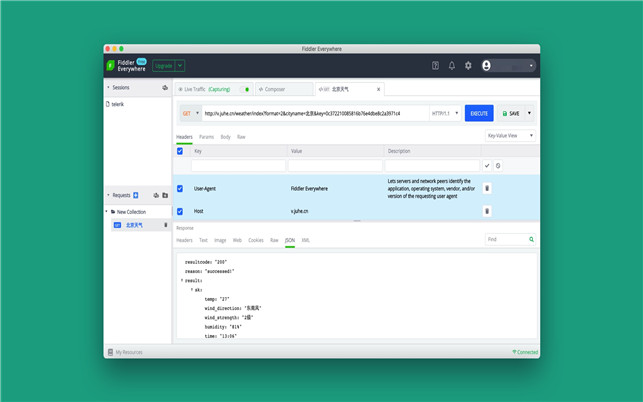This screenshot has width=643, height=402.
Task: Click the request URL input field
Action: tap(315, 113)
